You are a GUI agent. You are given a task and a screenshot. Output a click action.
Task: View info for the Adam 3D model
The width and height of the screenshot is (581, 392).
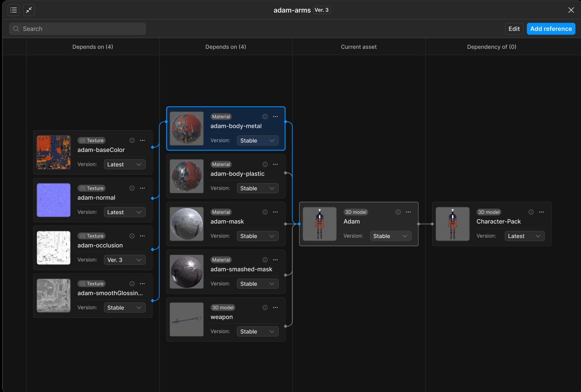pyautogui.click(x=398, y=212)
